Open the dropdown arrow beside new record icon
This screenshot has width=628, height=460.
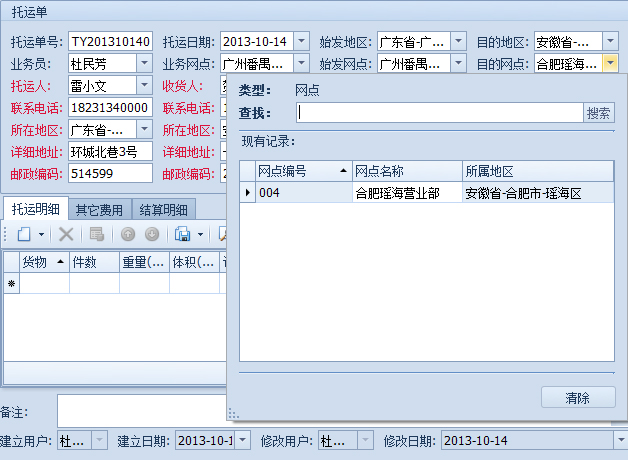click(x=41, y=234)
